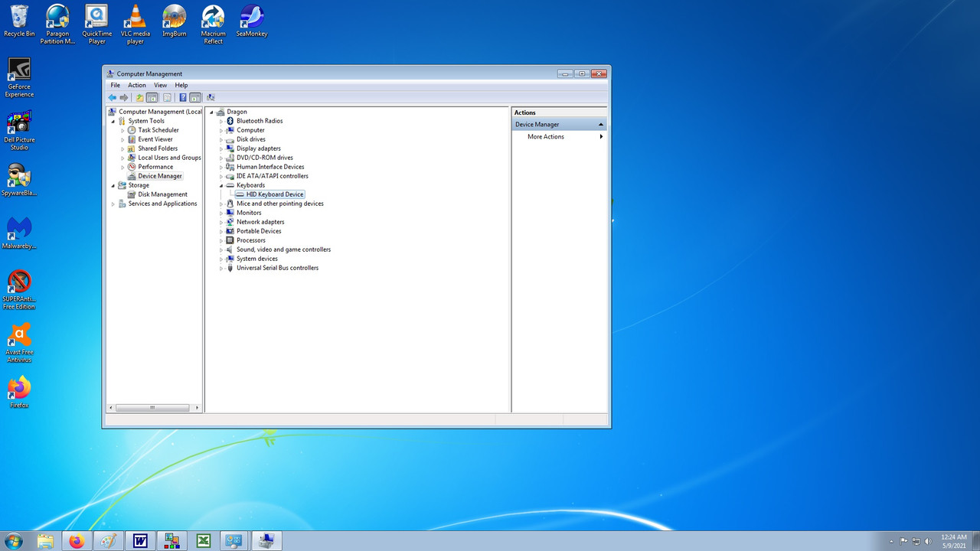Click the Human Interface Devices icon
The width and height of the screenshot is (980, 551).
tap(230, 167)
